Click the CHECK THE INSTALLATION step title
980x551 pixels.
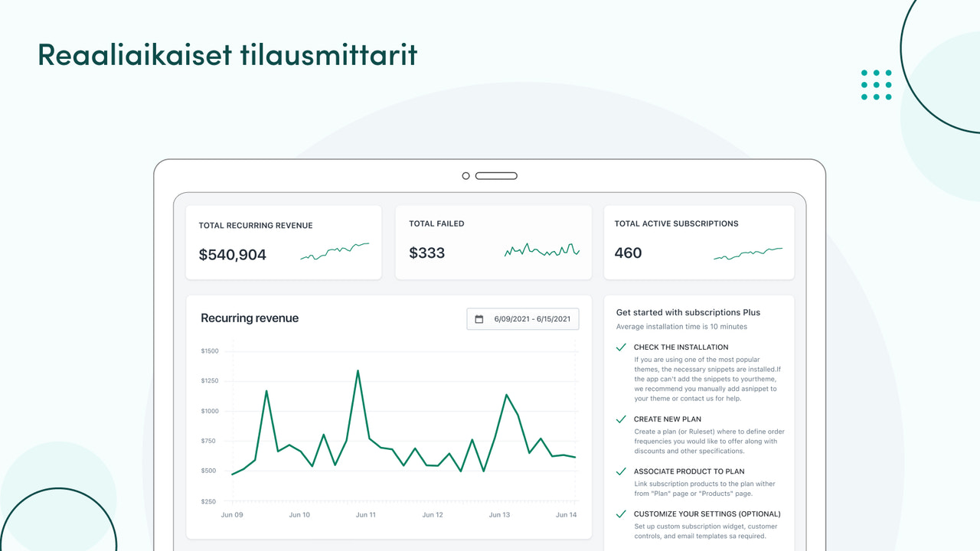click(x=681, y=347)
